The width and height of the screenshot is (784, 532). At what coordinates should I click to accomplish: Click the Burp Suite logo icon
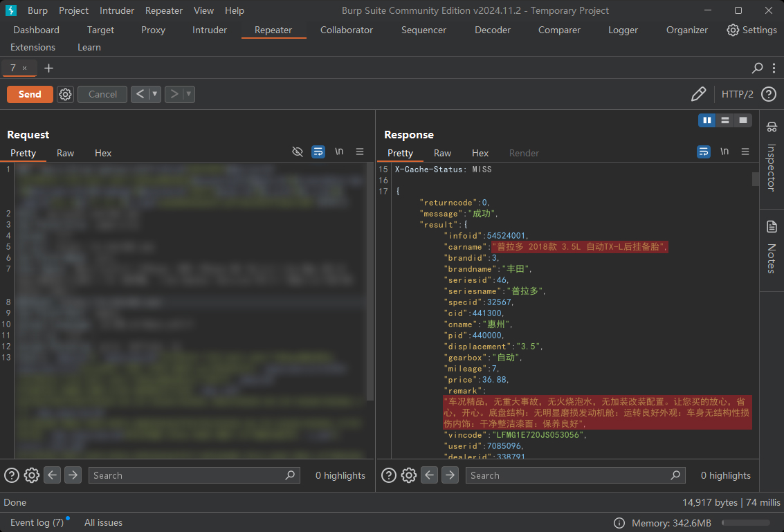click(10, 10)
